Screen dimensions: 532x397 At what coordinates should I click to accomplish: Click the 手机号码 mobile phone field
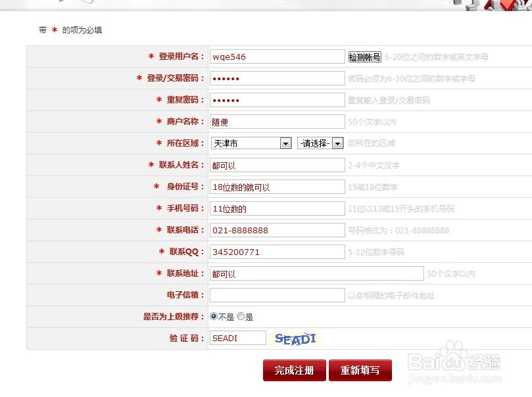276,208
